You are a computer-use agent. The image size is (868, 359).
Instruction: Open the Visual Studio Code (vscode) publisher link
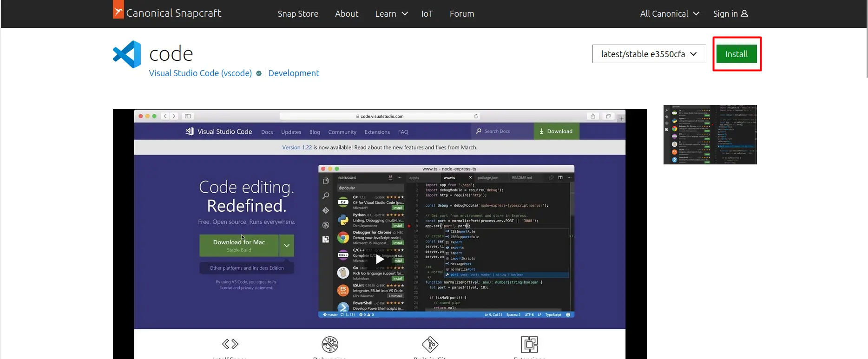pos(200,73)
